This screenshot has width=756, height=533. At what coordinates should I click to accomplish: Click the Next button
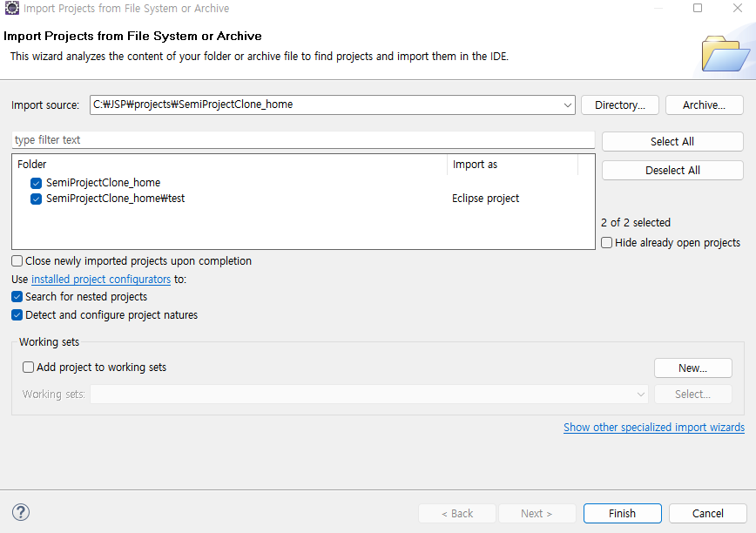pos(537,514)
